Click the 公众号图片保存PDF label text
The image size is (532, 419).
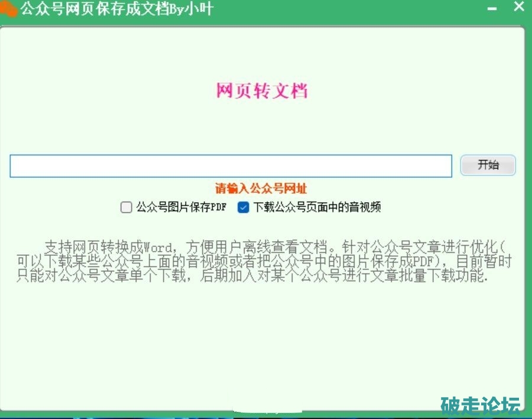[181, 207]
